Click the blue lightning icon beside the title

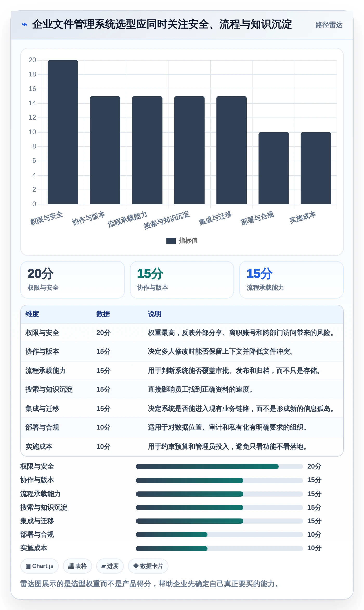pyautogui.click(x=24, y=25)
